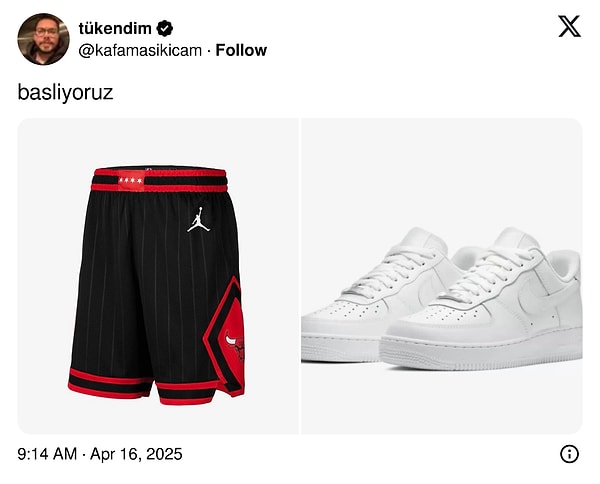600x484 pixels.
Task: Open the @kafamasikicam handle link
Action: [140, 50]
